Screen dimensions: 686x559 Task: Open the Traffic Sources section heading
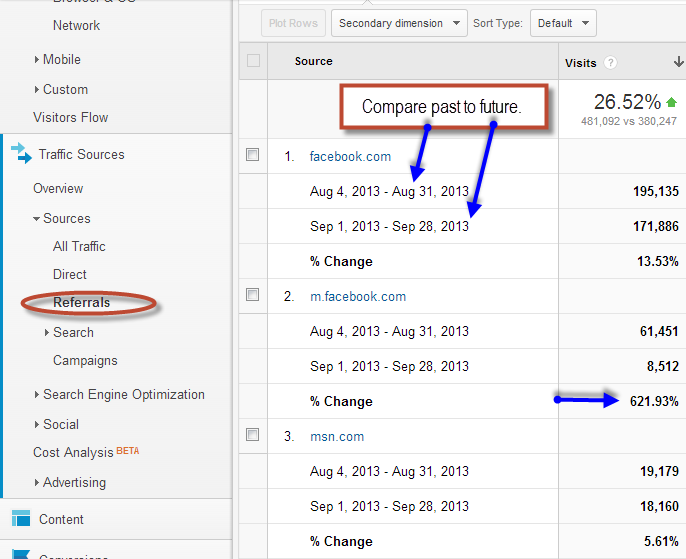pos(81,154)
